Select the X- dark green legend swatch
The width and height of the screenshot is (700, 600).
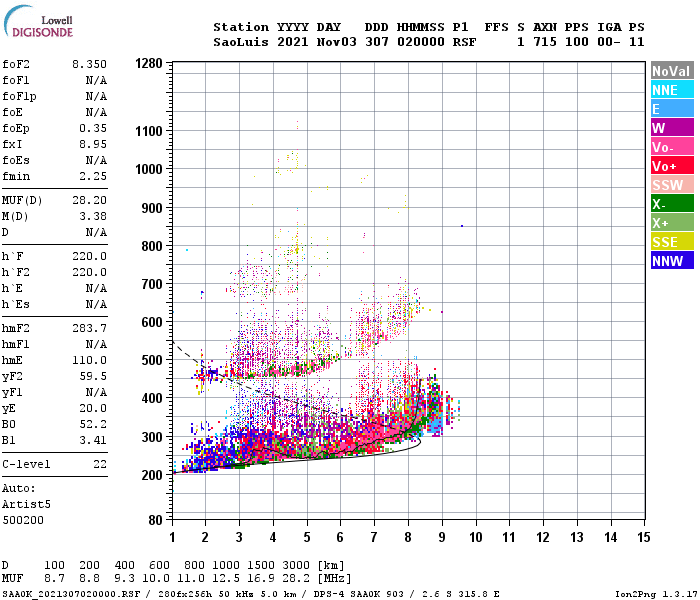pos(672,204)
